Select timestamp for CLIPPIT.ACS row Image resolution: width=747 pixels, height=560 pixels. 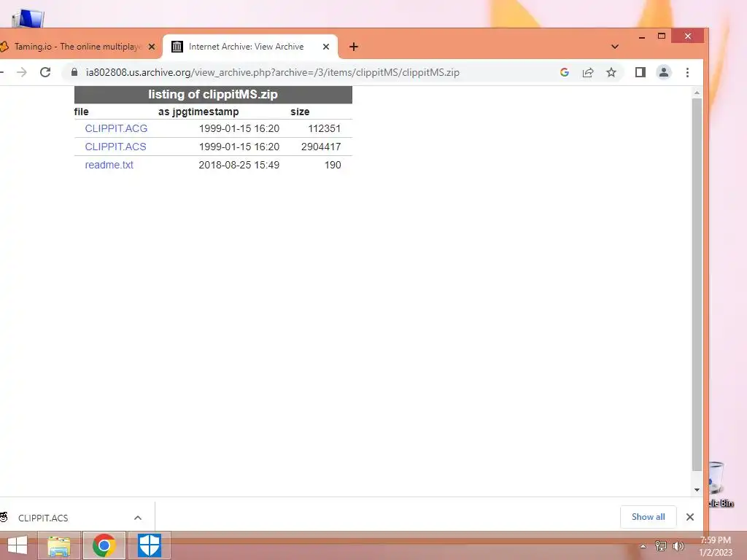(x=239, y=147)
